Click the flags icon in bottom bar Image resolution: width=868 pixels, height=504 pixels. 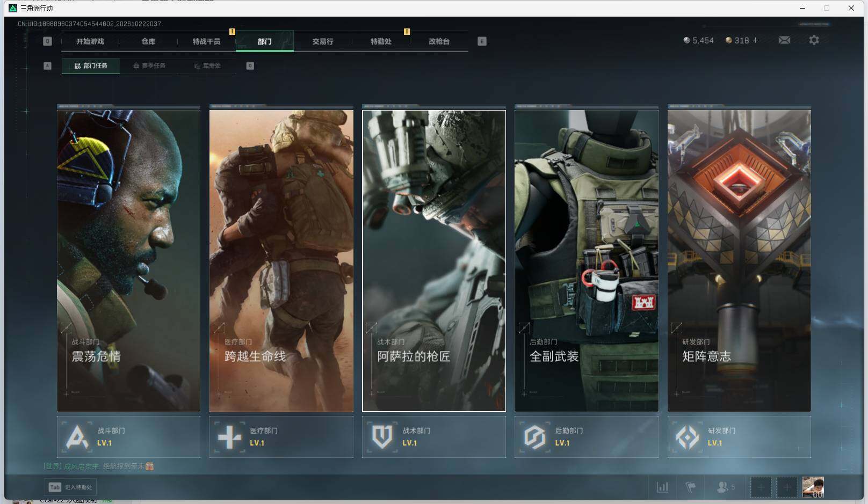pyautogui.click(x=691, y=487)
